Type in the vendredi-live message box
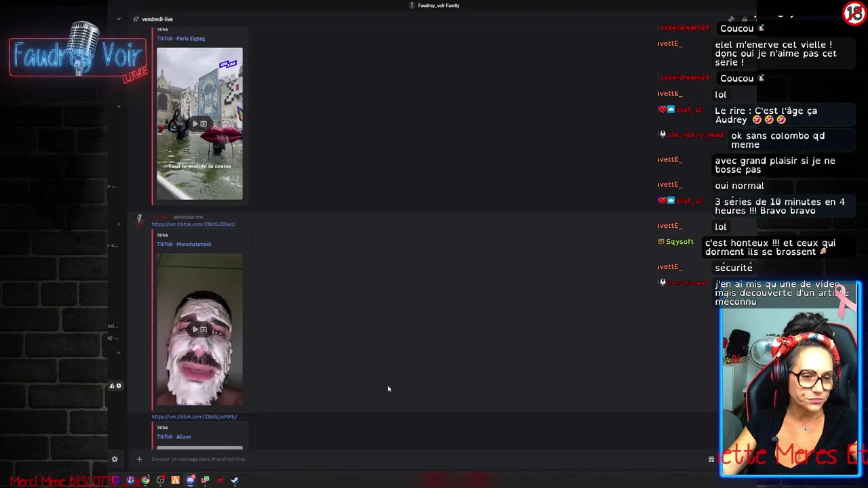This screenshot has height=488, width=868. [420, 459]
